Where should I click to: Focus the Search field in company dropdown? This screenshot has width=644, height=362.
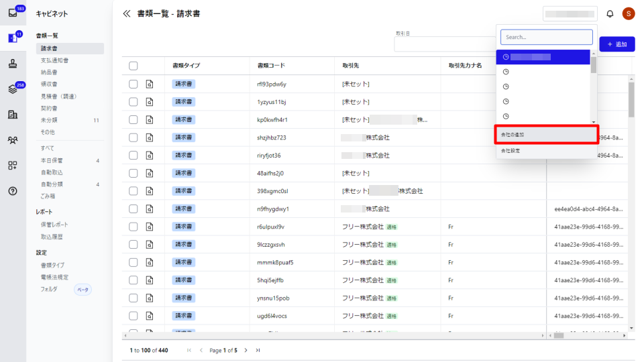pyautogui.click(x=546, y=37)
